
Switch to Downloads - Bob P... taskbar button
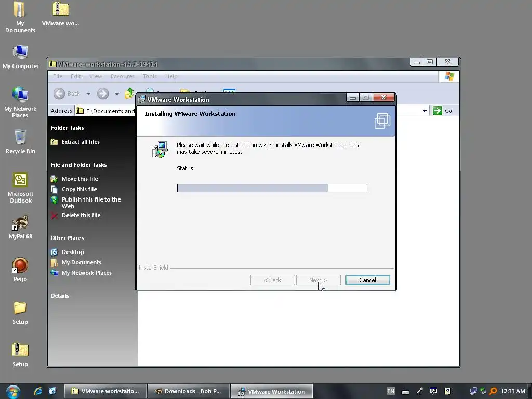[188, 391]
